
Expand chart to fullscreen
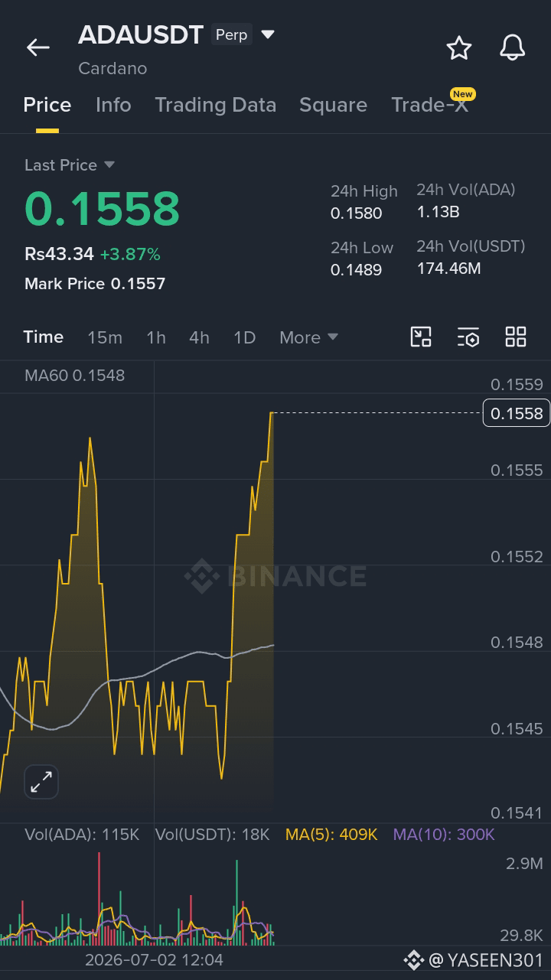pos(41,782)
